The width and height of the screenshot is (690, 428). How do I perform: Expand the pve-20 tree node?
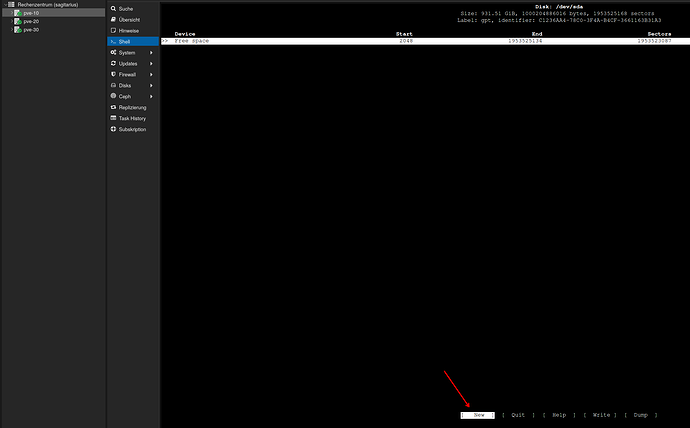[x=11, y=21]
